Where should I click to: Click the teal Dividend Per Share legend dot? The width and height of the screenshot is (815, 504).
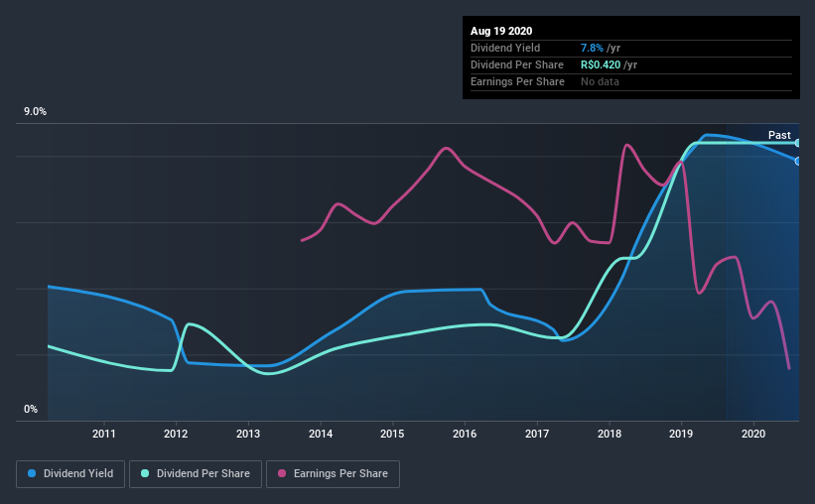(145, 473)
